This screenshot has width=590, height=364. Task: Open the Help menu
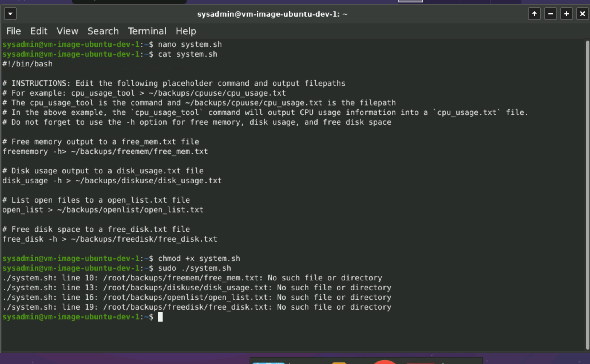(x=186, y=31)
